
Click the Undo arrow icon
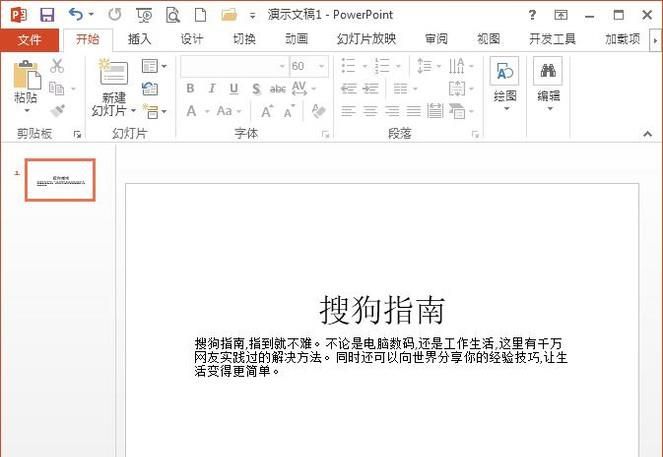[x=76, y=14]
